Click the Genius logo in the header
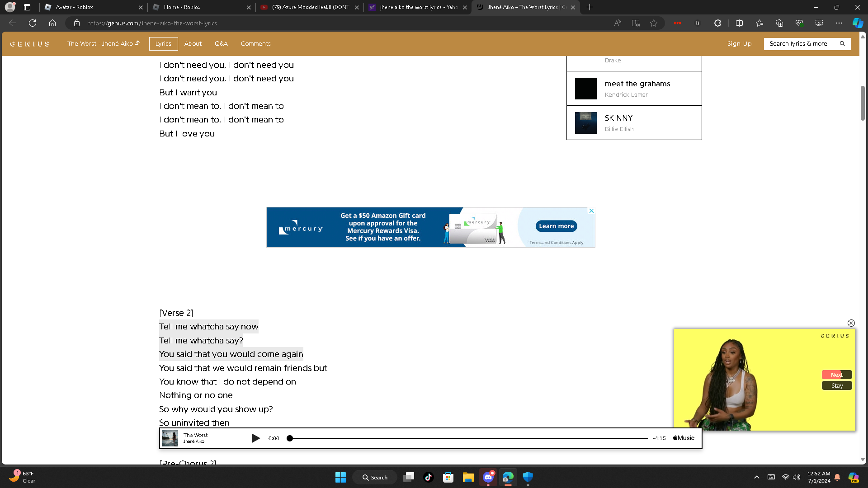This screenshot has height=488, width=868. pyautogui.click(x=30, y=44)
